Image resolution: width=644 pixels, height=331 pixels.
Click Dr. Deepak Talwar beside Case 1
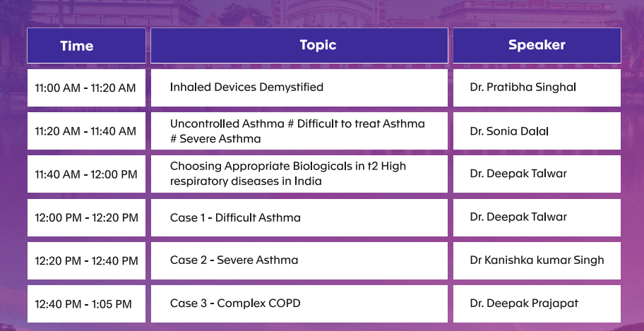[x=518, y=217]
